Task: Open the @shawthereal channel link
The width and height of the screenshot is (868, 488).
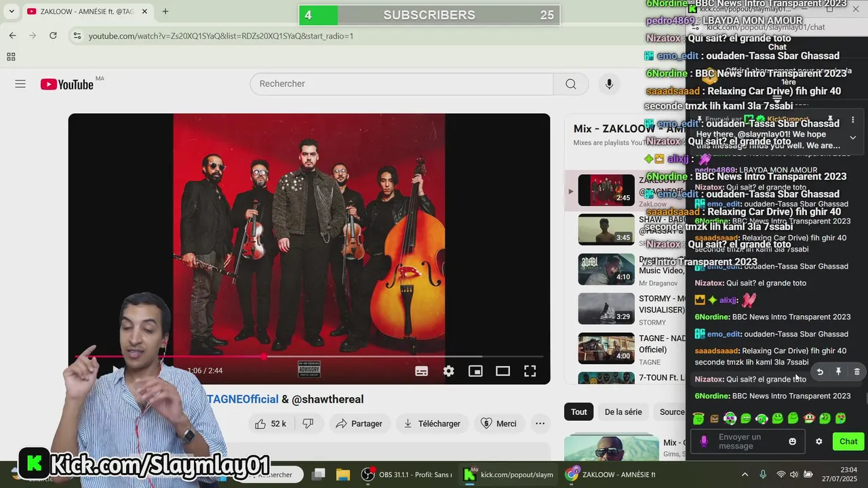Action: point(328,399)
